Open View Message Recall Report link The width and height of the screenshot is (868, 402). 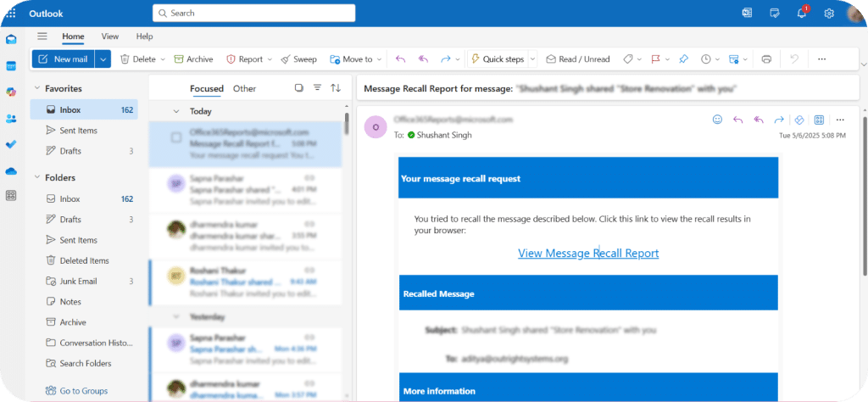tap(588, 253)
